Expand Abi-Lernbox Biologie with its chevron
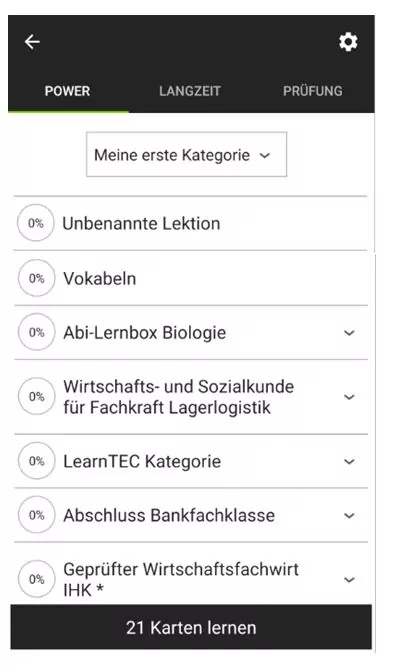Image resolution: width=396 pixels, height=670 pixels. tap(349, 333)
